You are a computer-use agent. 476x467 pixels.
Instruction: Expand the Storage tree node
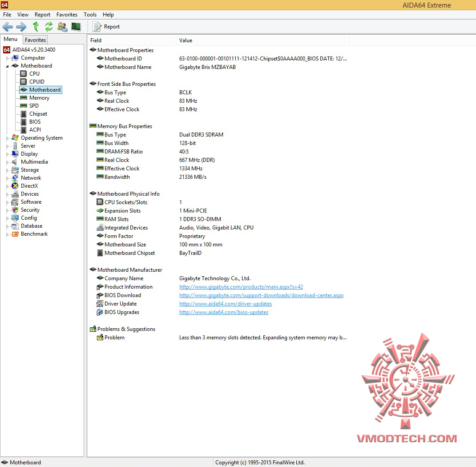[x=7, y=170]
